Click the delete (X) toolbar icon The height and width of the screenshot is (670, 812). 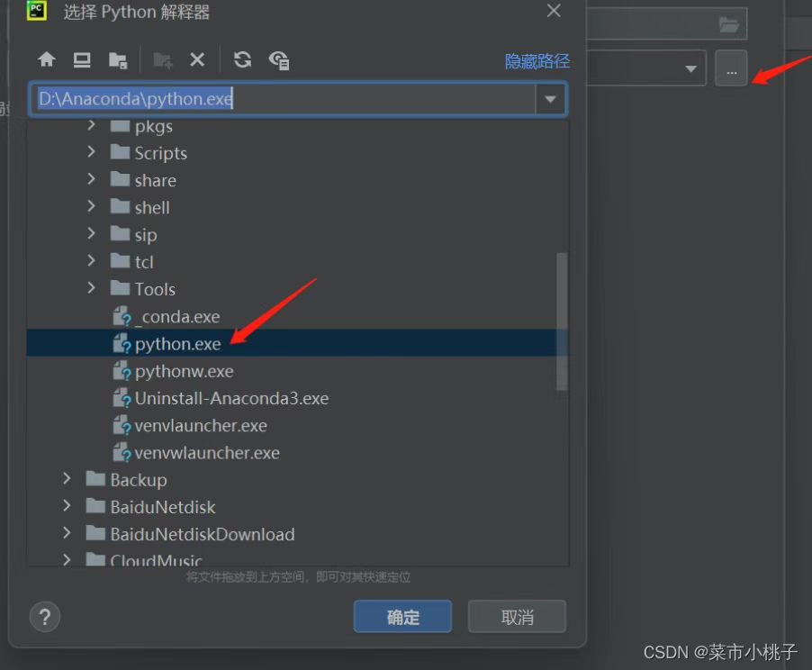click(x=197, y=59)
